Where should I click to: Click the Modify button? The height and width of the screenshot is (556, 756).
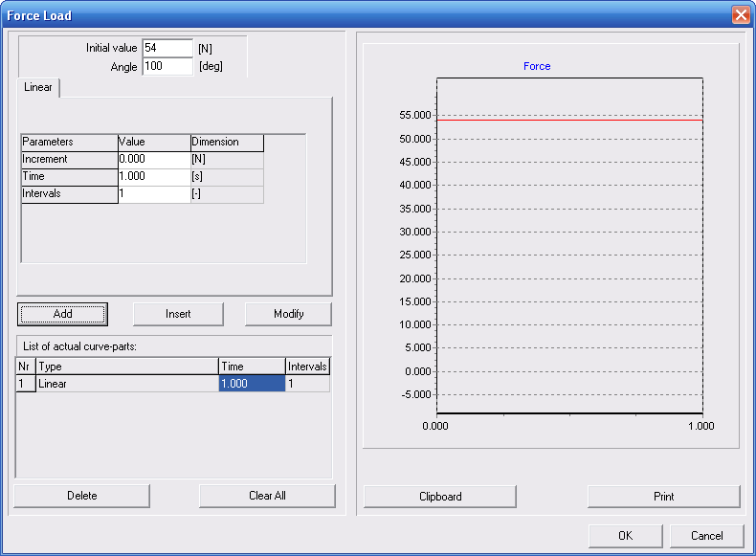[288, 314]
